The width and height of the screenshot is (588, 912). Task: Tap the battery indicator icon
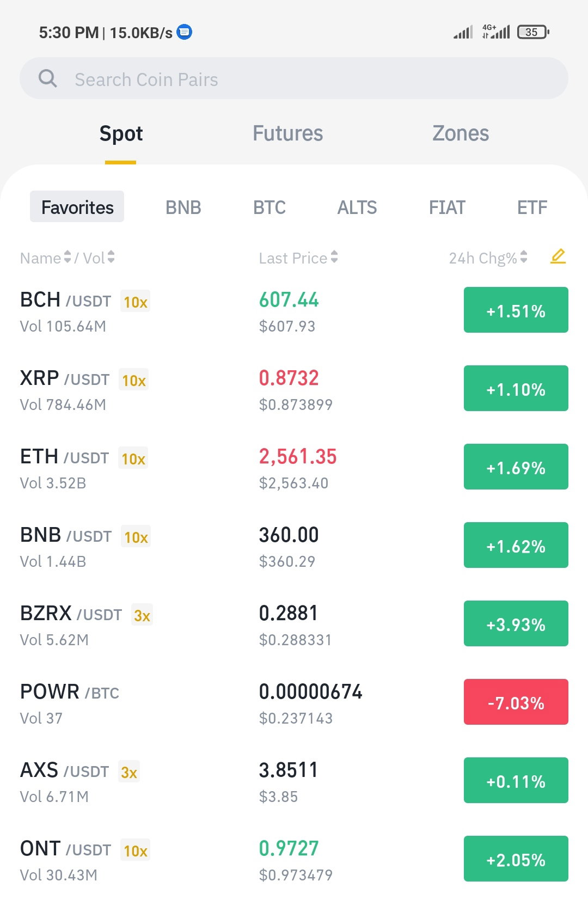click(x=533, y=32)
